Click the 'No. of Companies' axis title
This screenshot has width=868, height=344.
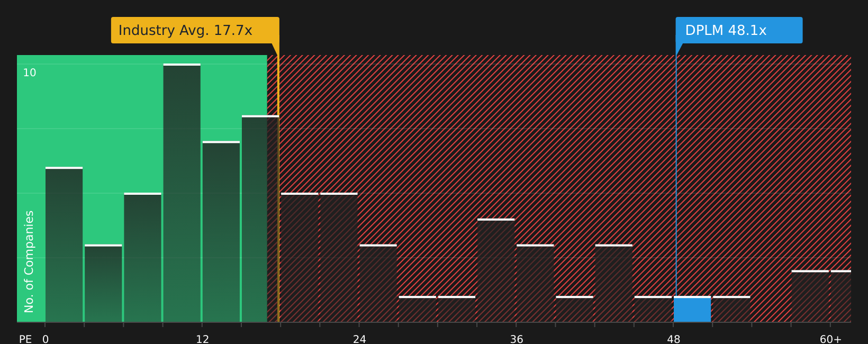point(29,261)
